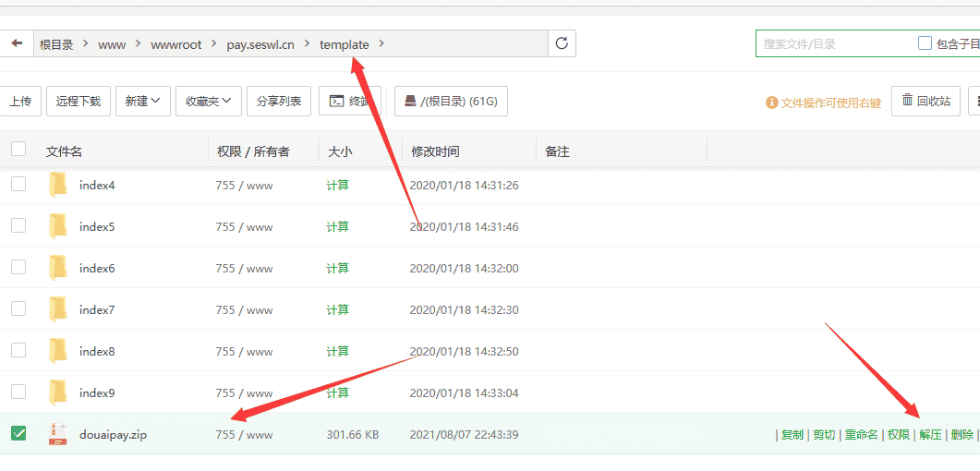Image resolution: width=980 pixels, height=471 pixels.
Task: Click the 远程下载 button
Action: point(79,102)
